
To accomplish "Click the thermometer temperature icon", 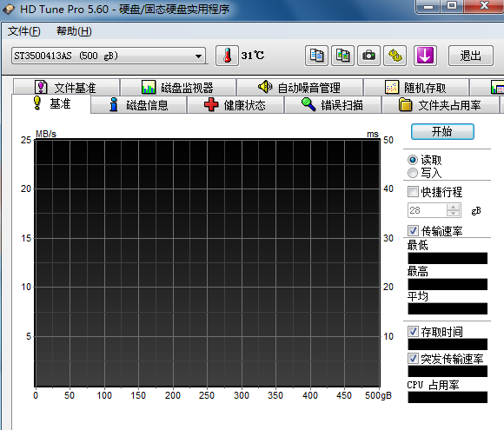I will 227,56.
